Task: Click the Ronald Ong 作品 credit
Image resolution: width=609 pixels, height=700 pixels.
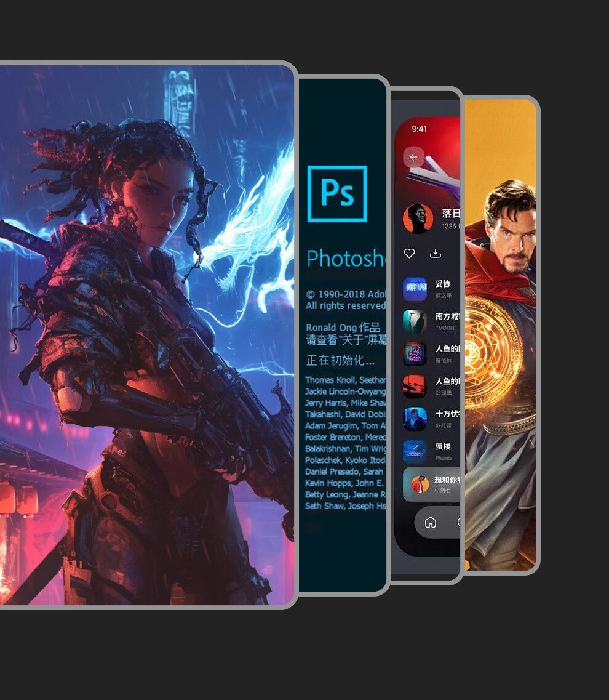Action: [343, 328]
